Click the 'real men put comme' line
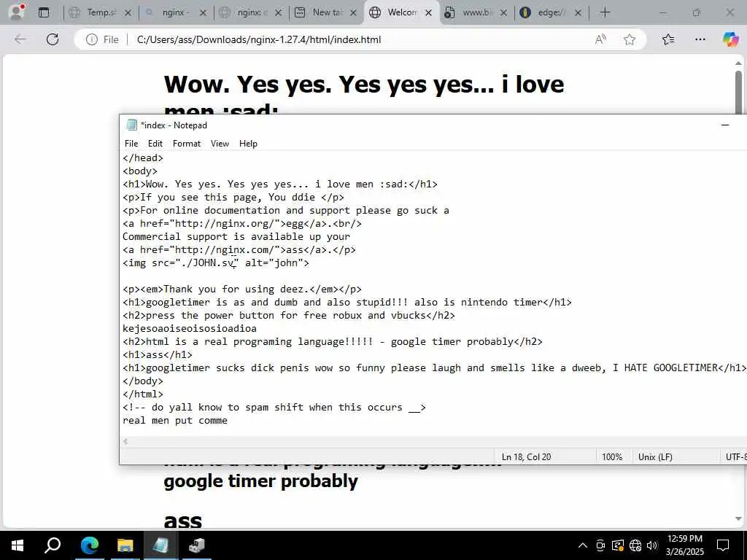 coord(175,421)
